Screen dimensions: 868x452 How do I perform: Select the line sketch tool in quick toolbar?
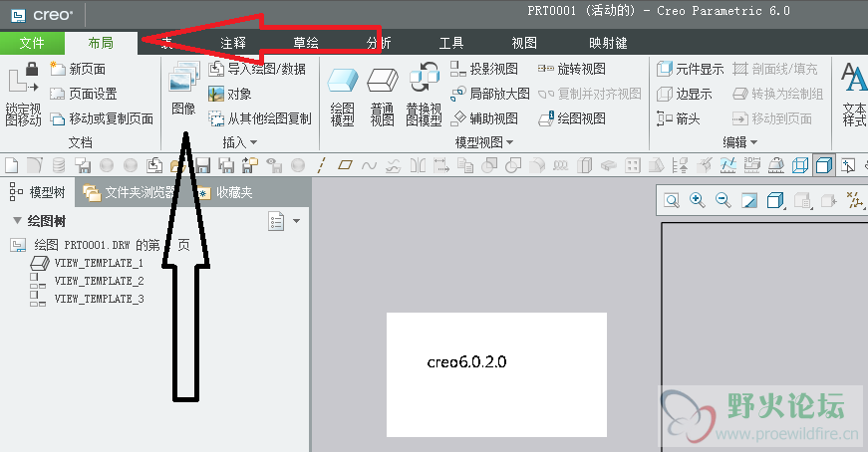point(322,165)
